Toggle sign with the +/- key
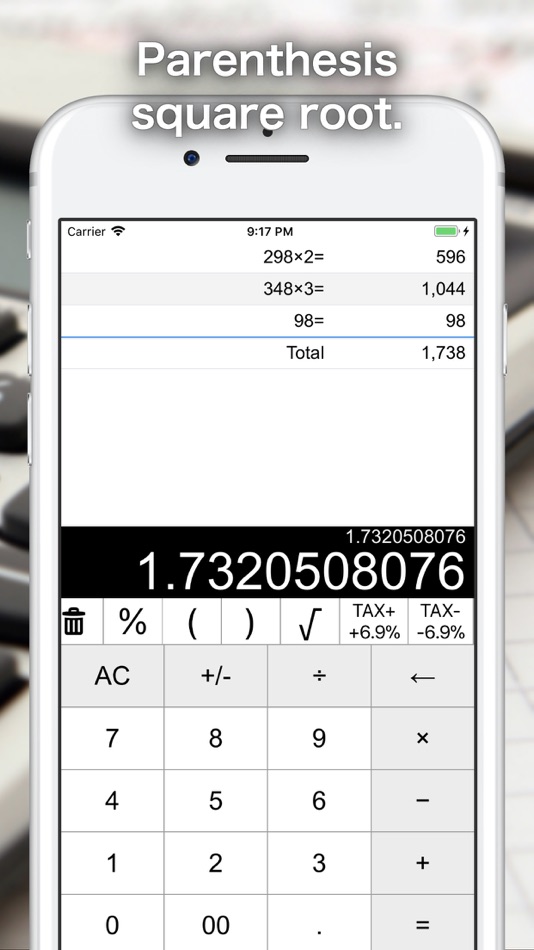The image size is (534, 950). click(216, 676)
